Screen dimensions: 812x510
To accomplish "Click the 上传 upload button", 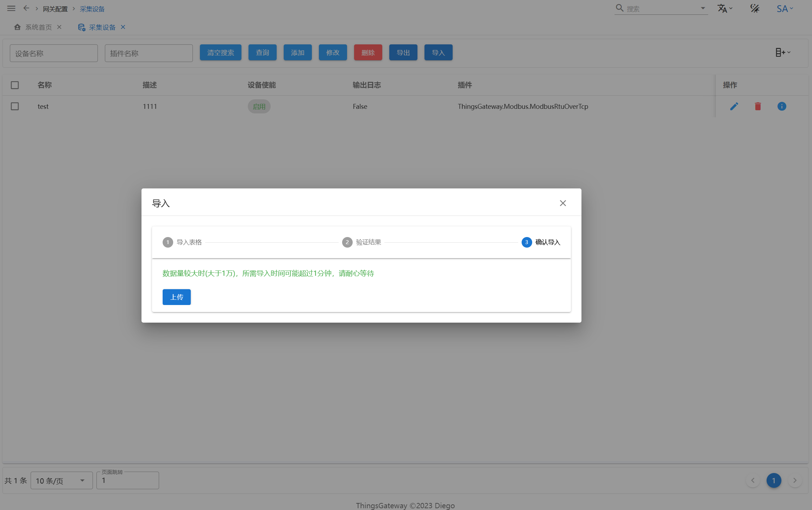I will click(176, 297).
